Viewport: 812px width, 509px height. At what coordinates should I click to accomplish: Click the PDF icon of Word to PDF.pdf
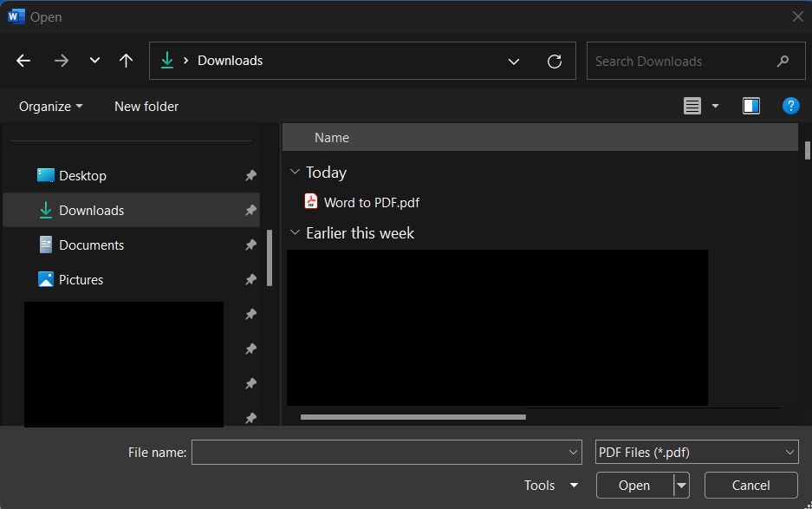(x=311, y=201)
